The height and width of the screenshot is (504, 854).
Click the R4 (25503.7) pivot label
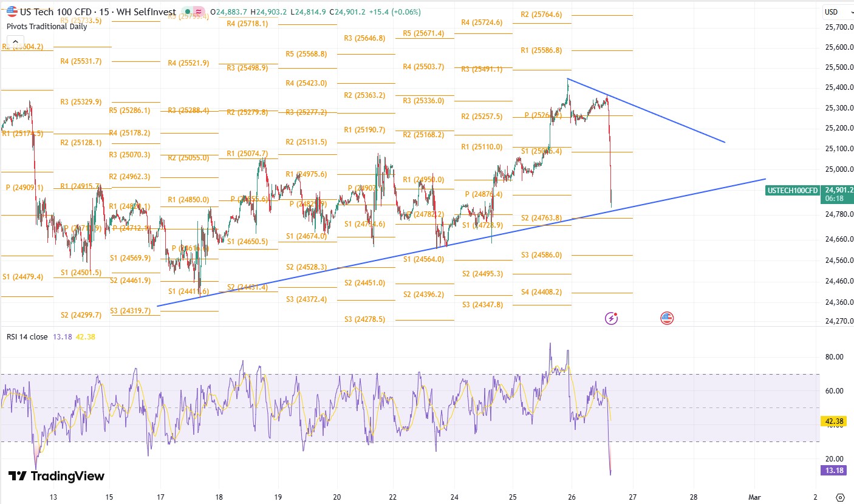423,67
